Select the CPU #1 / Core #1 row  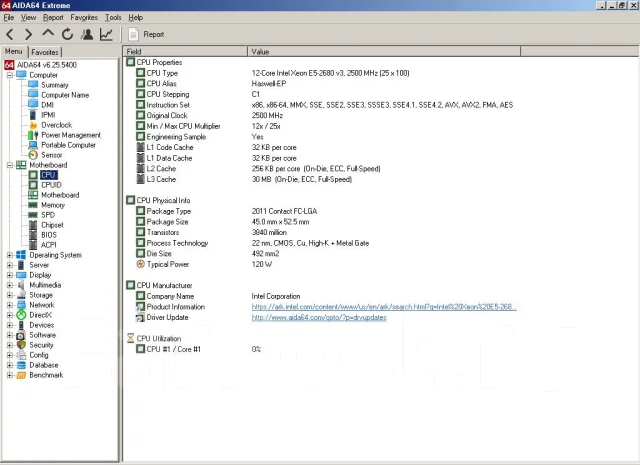click(198, 349)
